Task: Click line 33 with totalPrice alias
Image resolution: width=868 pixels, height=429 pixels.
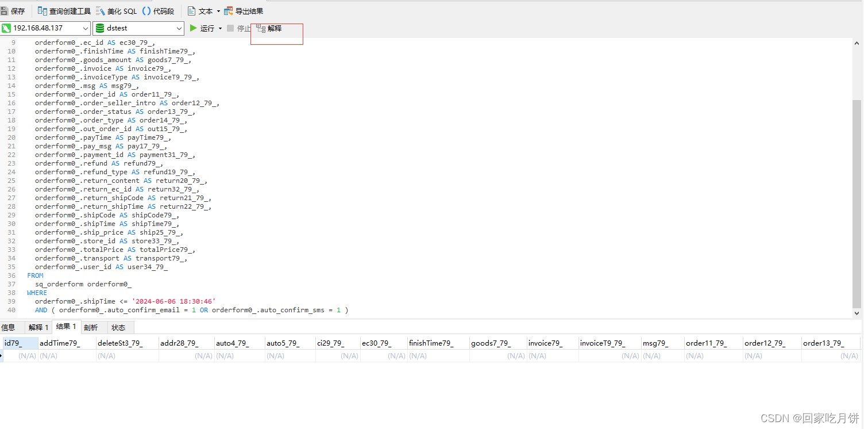Action: tap(115, 250)
